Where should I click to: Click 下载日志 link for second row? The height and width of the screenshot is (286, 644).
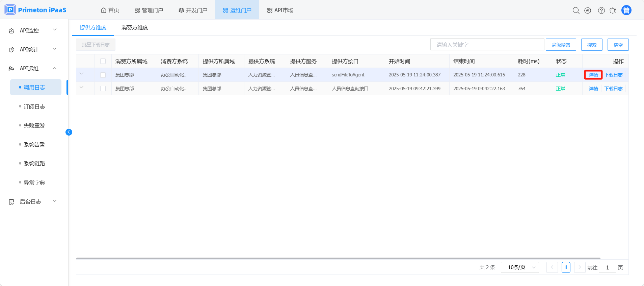click(x=613, y=89)
